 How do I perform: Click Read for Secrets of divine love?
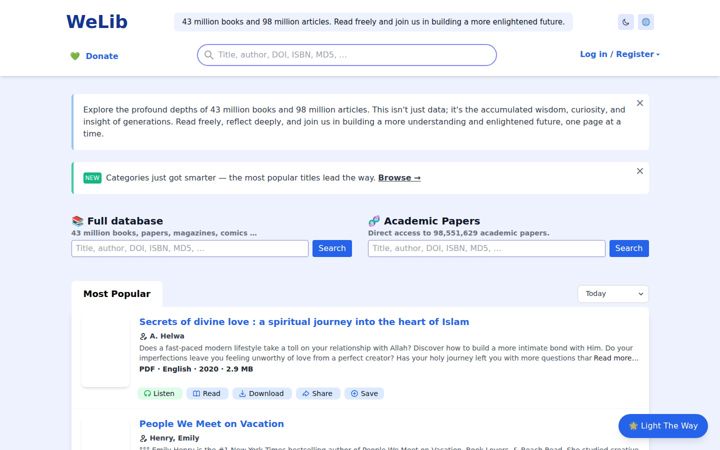207,394
